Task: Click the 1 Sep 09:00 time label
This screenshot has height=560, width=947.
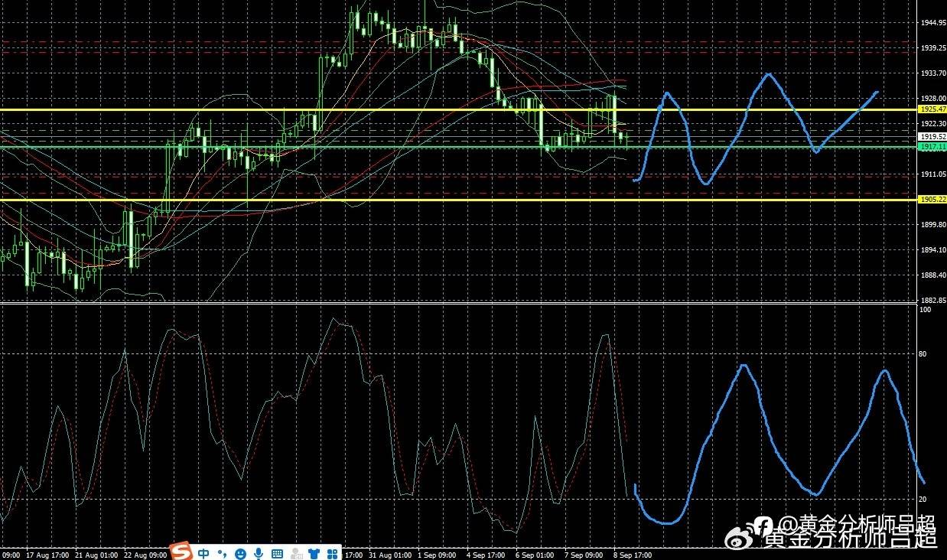Action: pos(438,555)
